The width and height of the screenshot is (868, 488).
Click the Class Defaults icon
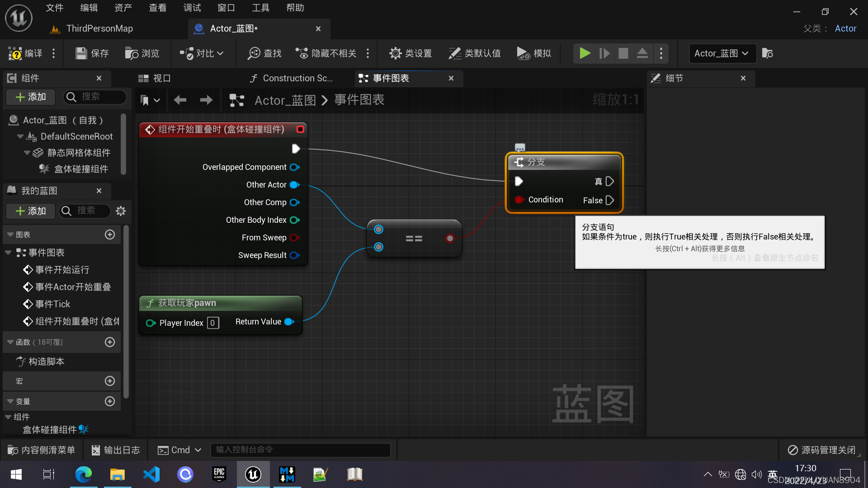coord(454,53)
